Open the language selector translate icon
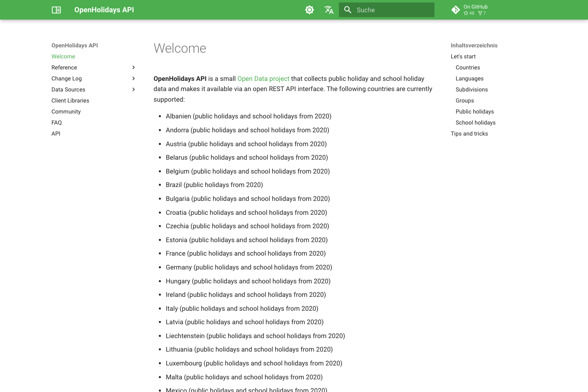 (329, 10)
